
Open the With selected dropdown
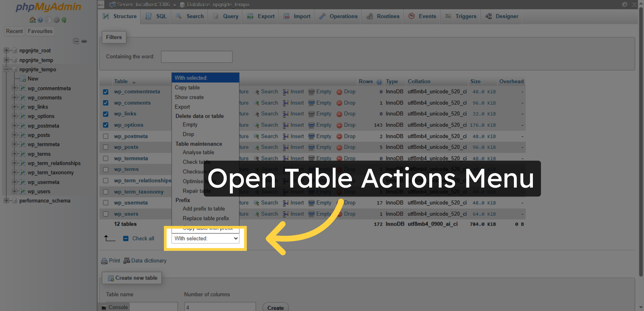click(205, 238)
